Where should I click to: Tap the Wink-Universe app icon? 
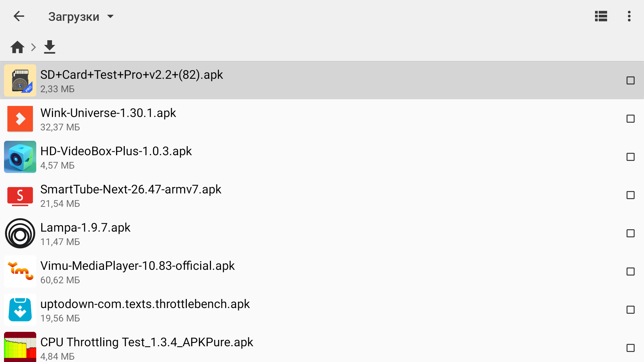tap(20, 119)
